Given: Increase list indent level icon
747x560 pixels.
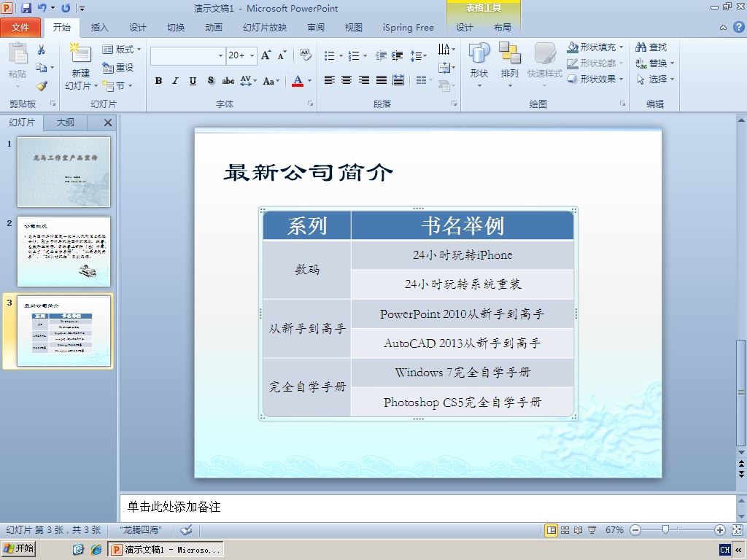Looking at the screenshot, I should tap(398, 55).
